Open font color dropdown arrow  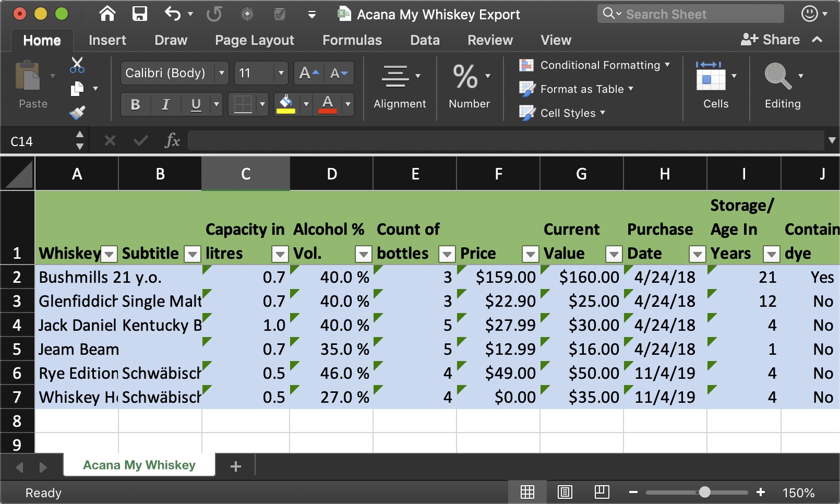point(348,104)
